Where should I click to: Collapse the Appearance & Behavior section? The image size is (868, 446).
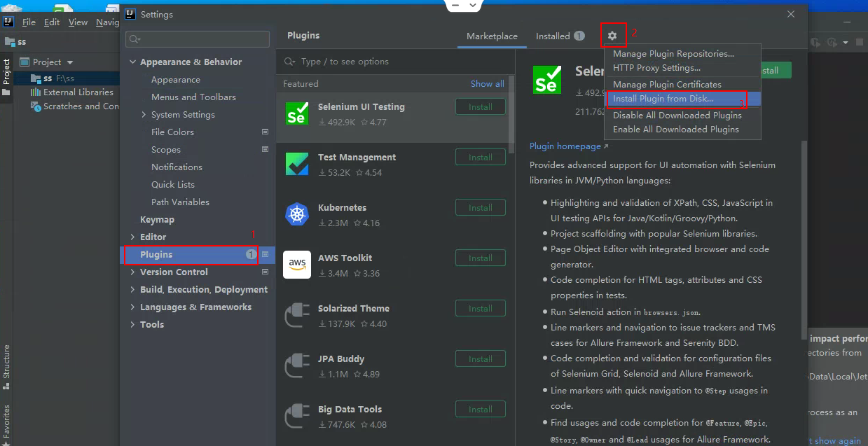tap(133, 62)
